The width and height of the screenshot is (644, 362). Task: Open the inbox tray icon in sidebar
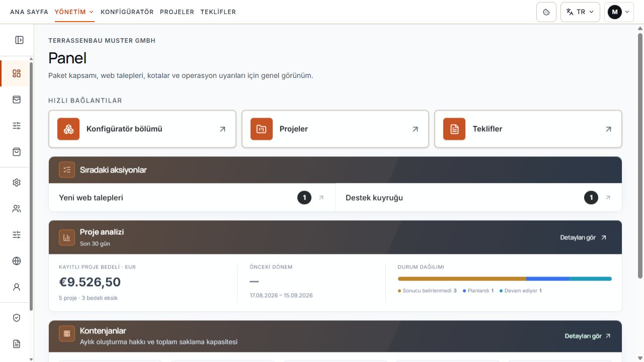pyautogui.click(x=17, y=100)
